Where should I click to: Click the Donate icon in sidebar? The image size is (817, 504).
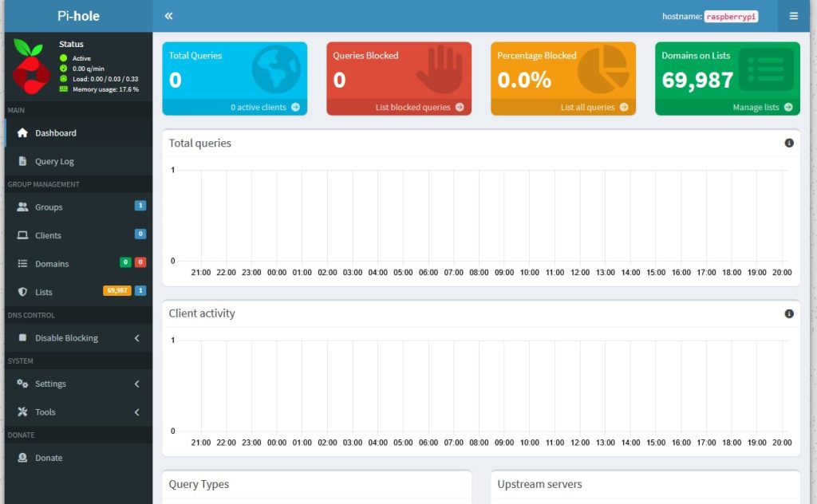pyautogui.click(x=22, y=459)
